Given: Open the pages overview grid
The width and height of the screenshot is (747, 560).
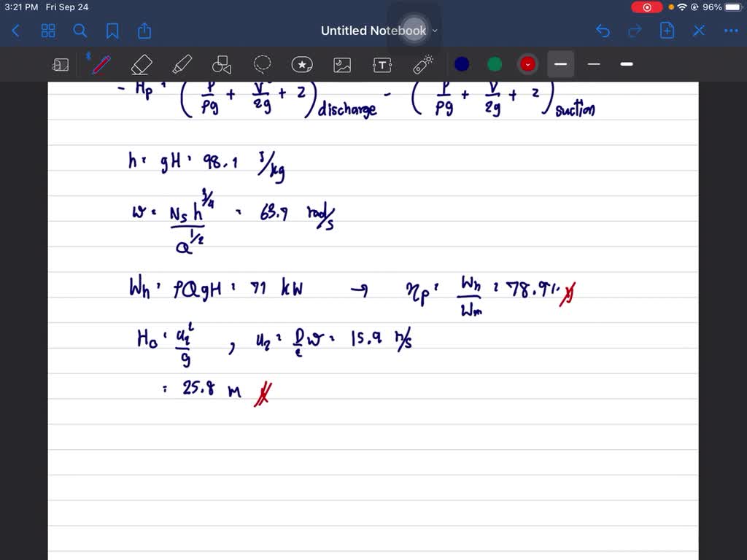Looking at the screenshot, I should point(48,31).
